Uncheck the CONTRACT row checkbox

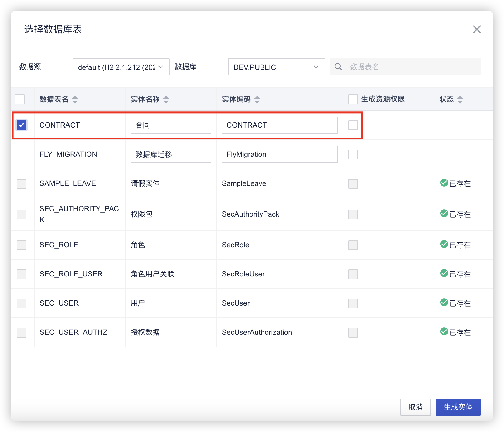[22, 125]
